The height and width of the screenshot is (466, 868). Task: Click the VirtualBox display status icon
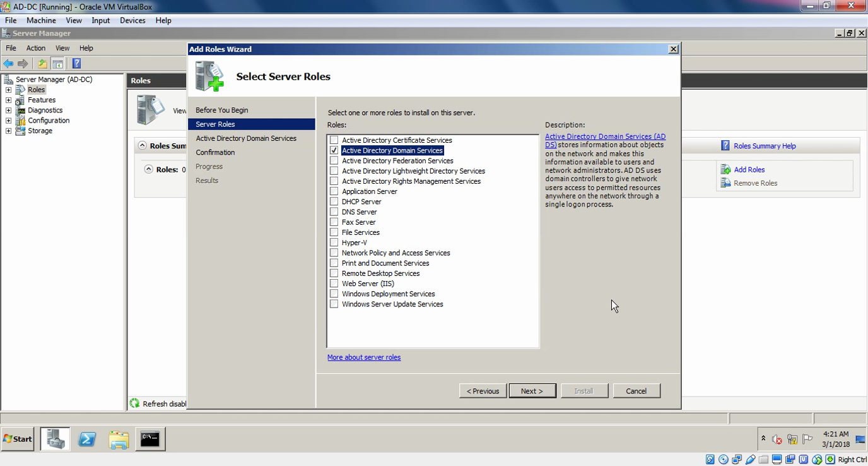point(777,460)
